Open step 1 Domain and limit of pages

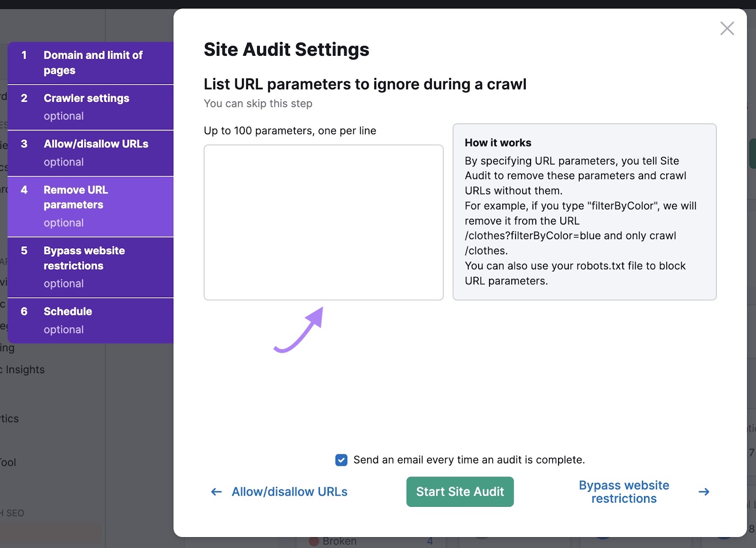[90, 62]
